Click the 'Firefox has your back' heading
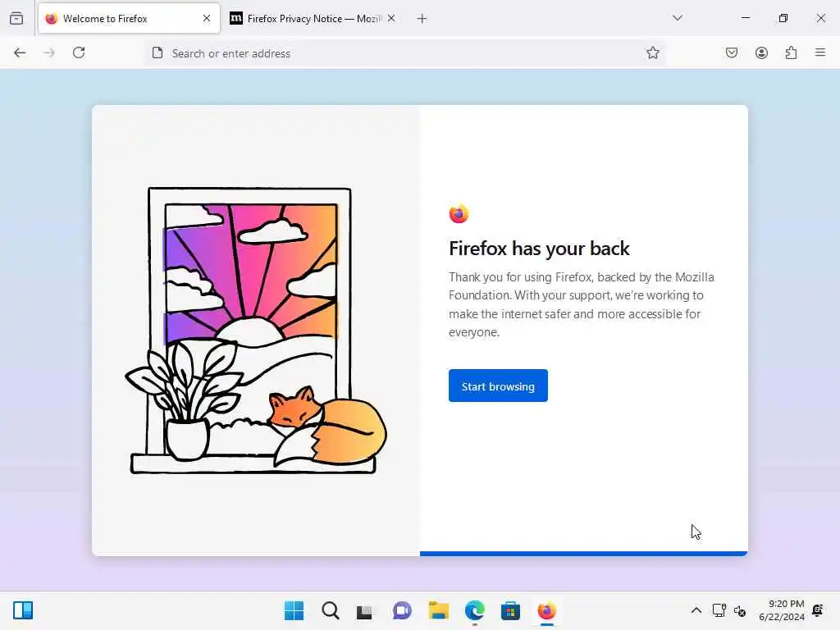Viewport: 840px width, 630px height. coord(539,249)
